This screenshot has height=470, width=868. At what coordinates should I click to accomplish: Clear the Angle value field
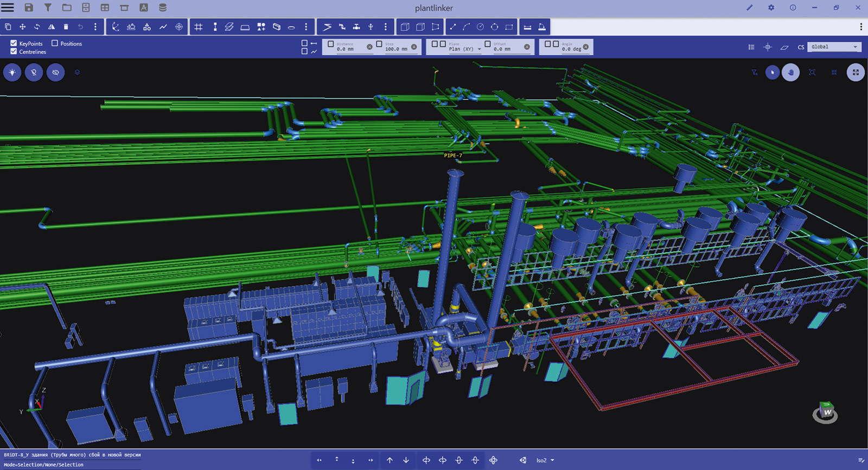click(x=585, y=47)
